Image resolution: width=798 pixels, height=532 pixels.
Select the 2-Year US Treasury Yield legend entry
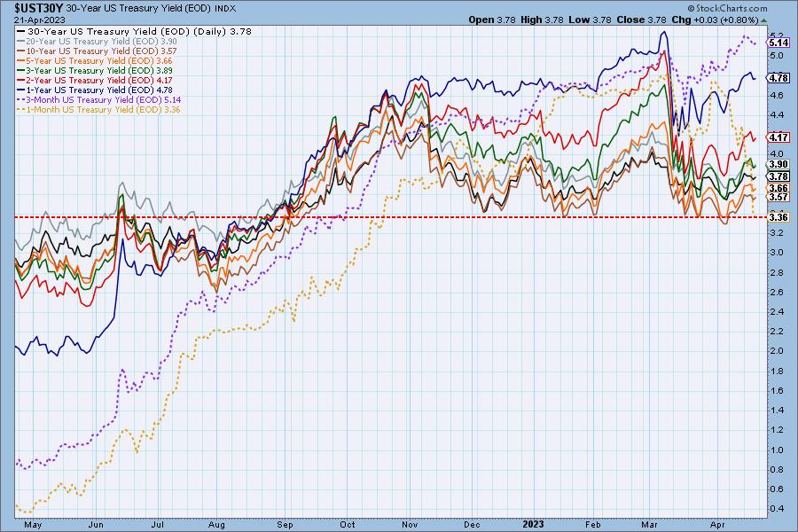pyautogui.click(x=95, y=80)
